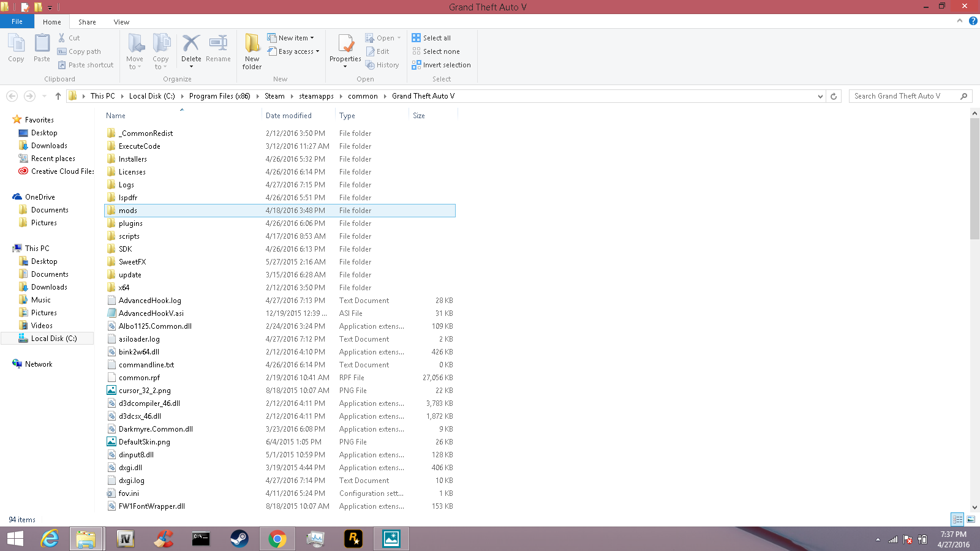Select the mods folder

pos(280,211)
